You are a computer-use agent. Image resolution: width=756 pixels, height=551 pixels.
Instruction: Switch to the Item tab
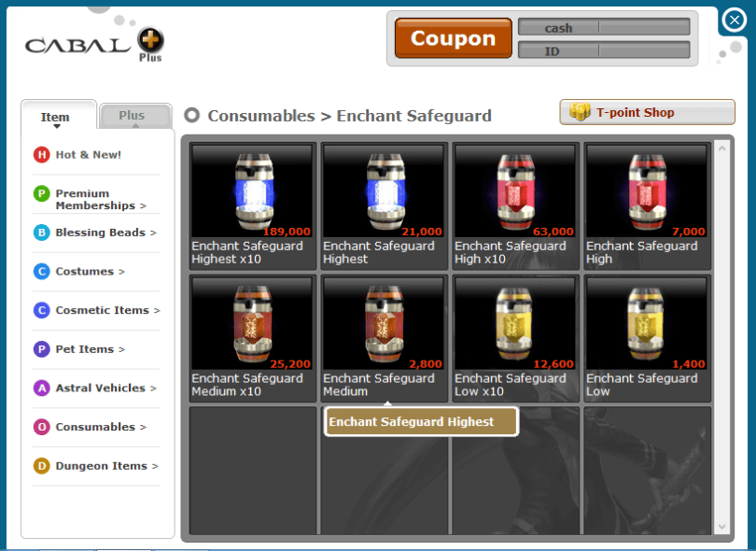click(x=59, y=116)
